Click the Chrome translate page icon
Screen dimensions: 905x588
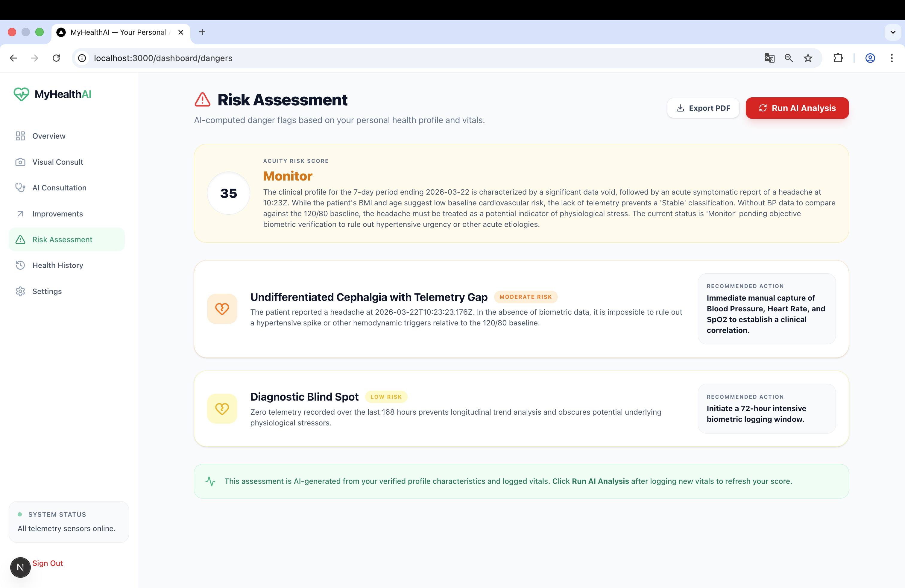click(x=769, y=58)
